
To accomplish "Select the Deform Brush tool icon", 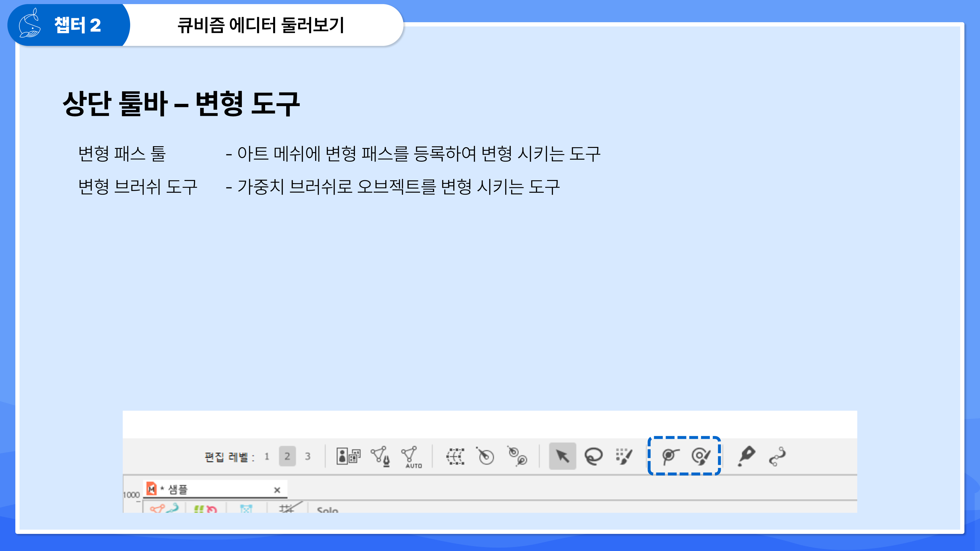I will pos(701,456).
